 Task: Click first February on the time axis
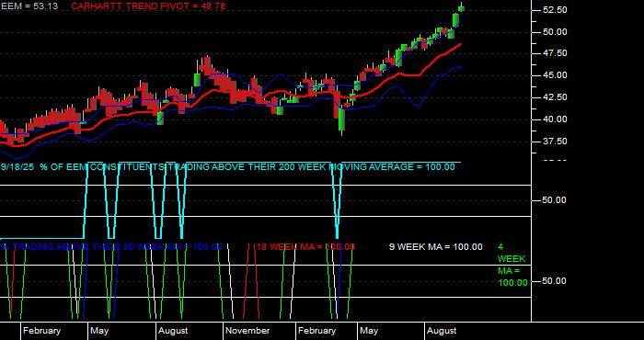click(42, 331)
